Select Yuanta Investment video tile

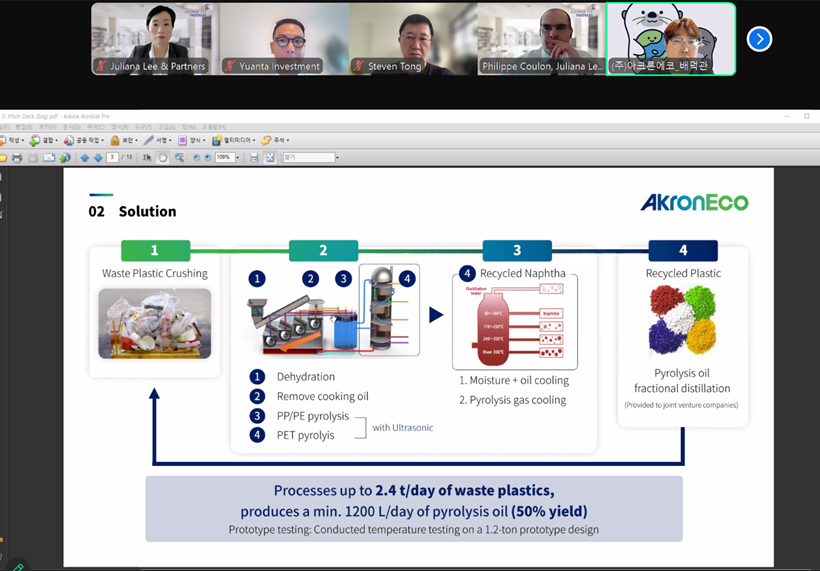(x=284, y=39)
